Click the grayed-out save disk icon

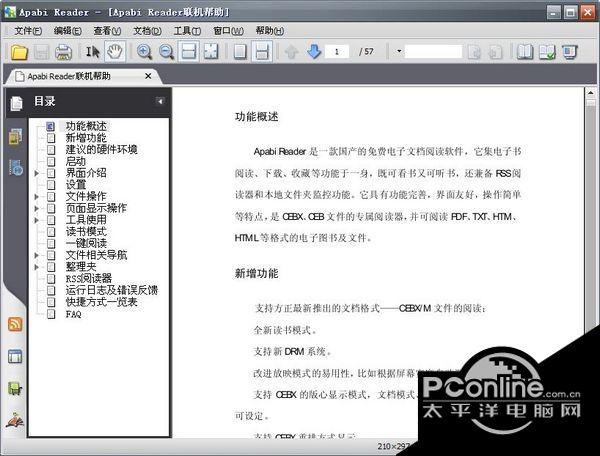click(x=41, y=52)
